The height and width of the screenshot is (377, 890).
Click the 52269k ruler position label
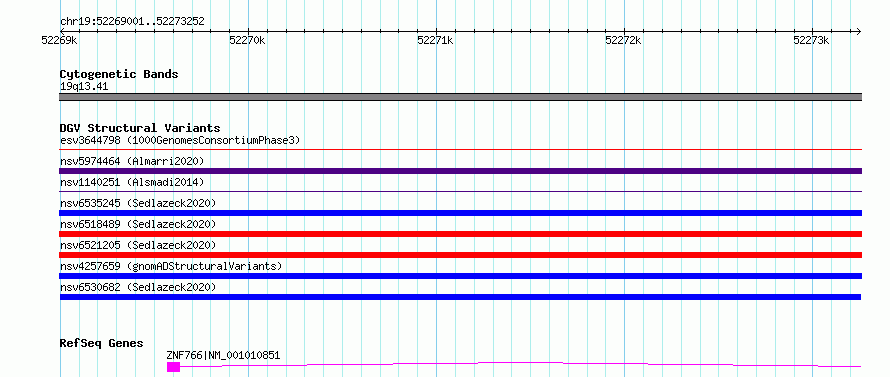(x=60, y=41)
